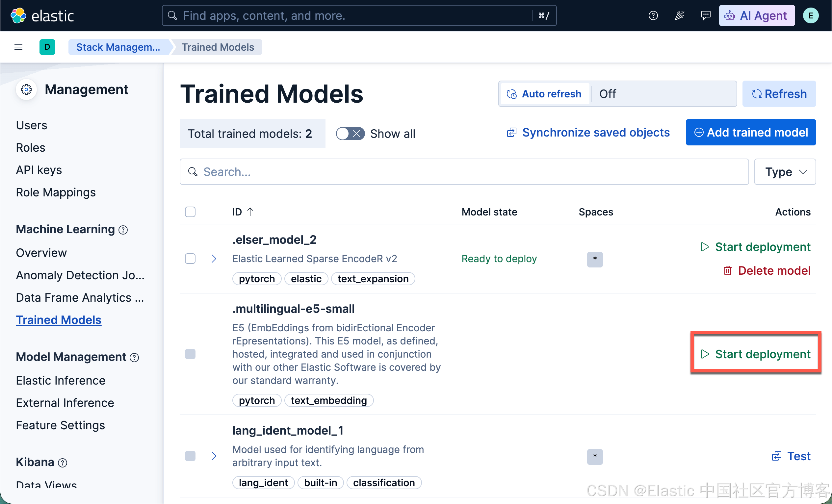Click the Machine Learning help icon
832x504 pixels.
pyautogui.click(x=123, y=230)
